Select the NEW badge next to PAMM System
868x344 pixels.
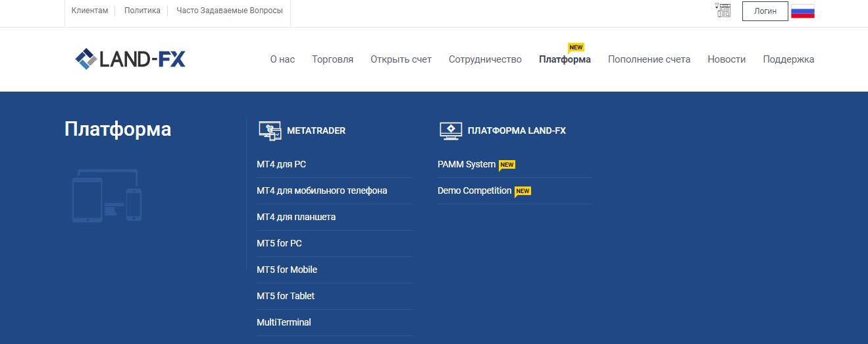point(507,165)
